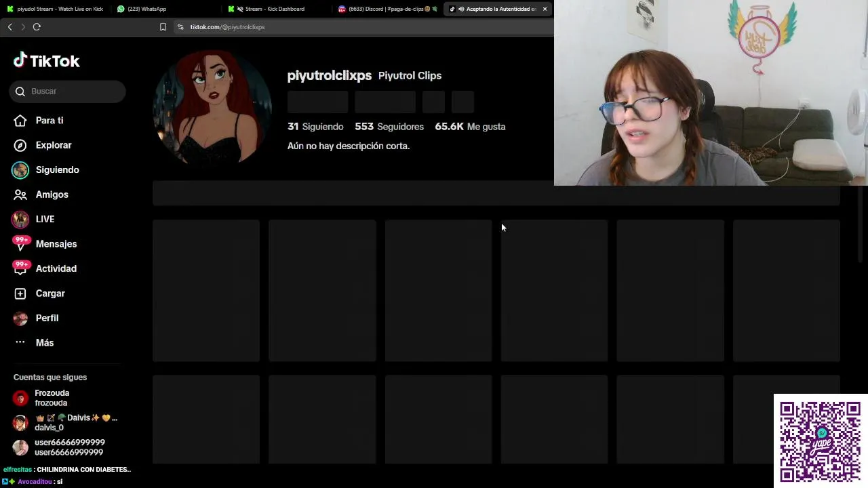Click the bookmark icon in address bar
This screenshot has height=488, width=868.
[163, 27]
